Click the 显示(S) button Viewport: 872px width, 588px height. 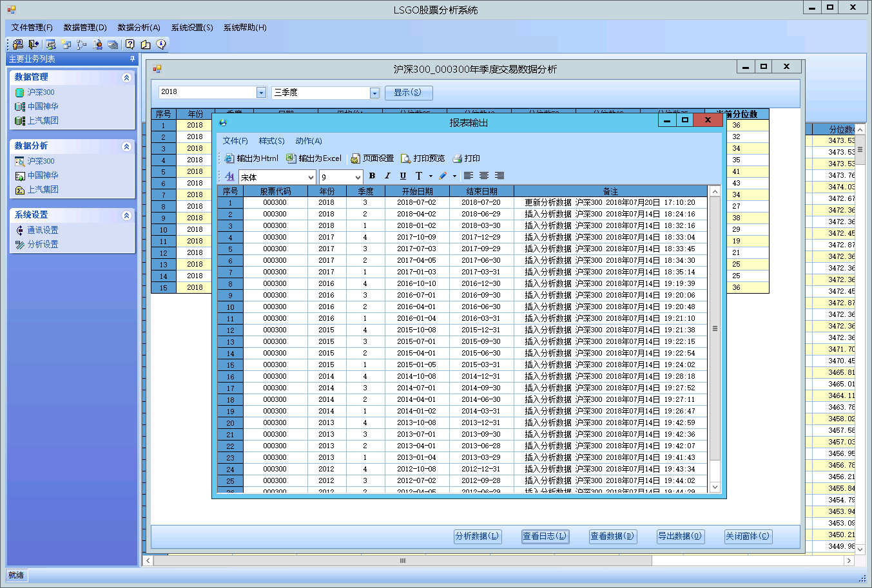pos(409,93)
